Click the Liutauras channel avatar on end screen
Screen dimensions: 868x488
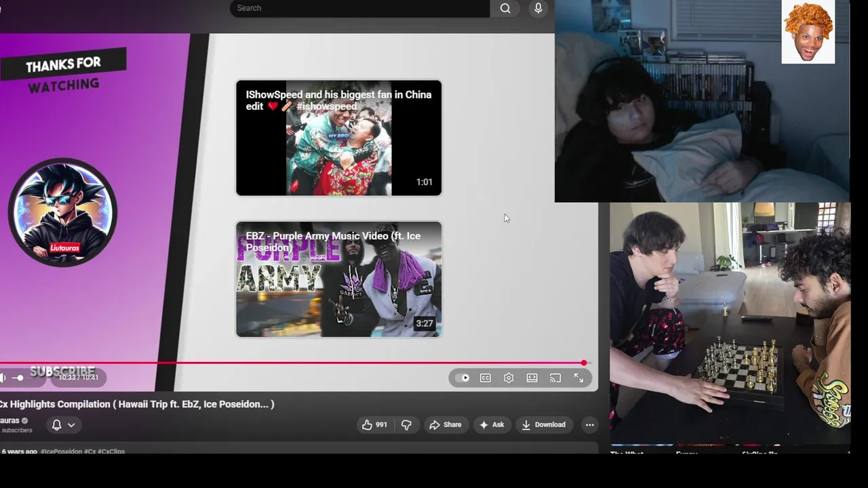tap(62, 212)
